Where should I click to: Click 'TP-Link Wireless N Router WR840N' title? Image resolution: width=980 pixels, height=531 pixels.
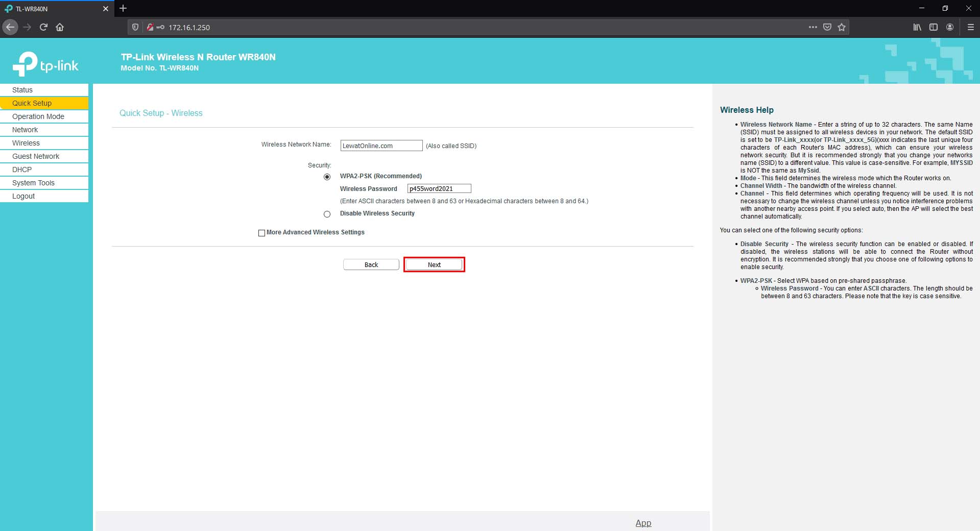[198, 57]
